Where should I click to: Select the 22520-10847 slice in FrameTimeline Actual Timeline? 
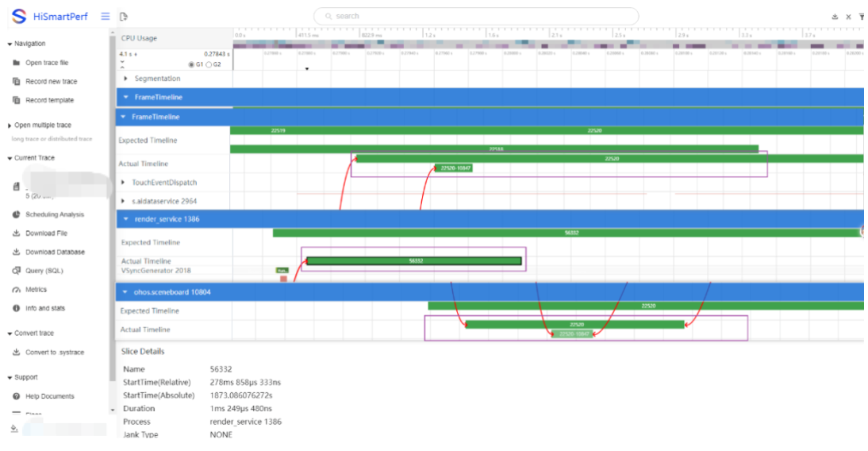pos(453,168)
